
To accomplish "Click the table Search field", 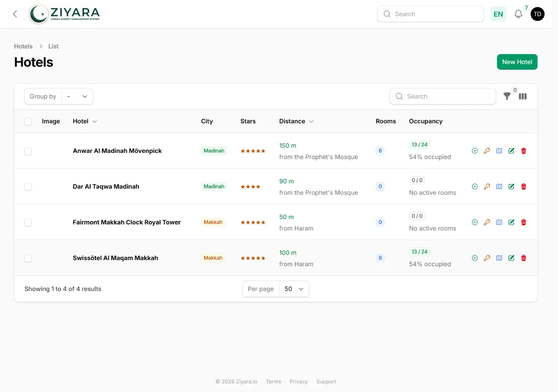I will [x=443, y=96].
